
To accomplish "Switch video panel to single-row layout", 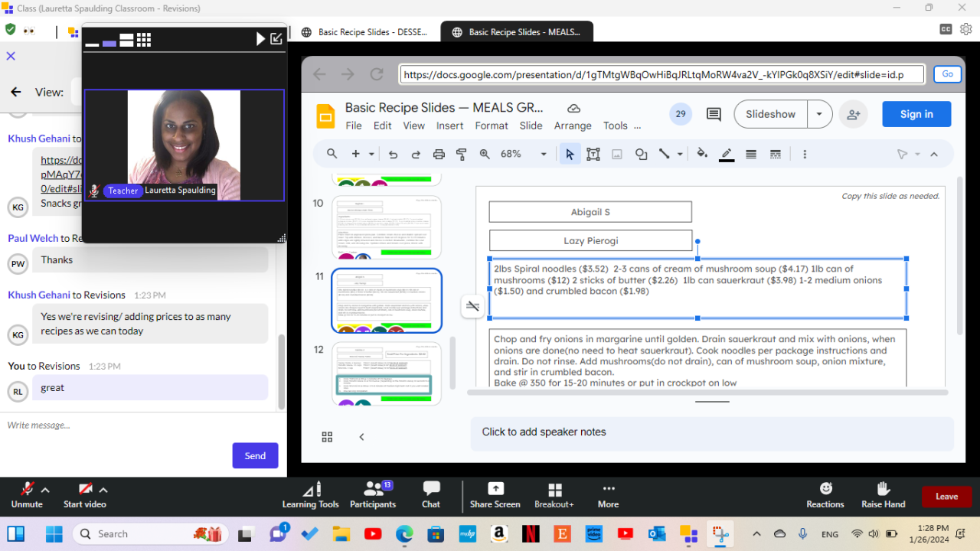I will pyautogui.click(x=109, y=43).
